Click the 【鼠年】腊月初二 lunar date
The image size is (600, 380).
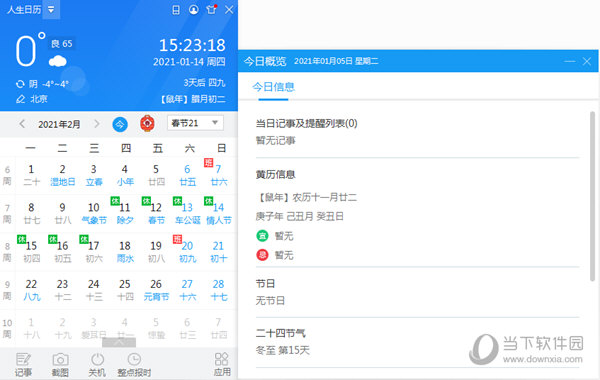[x=192, y=99]
